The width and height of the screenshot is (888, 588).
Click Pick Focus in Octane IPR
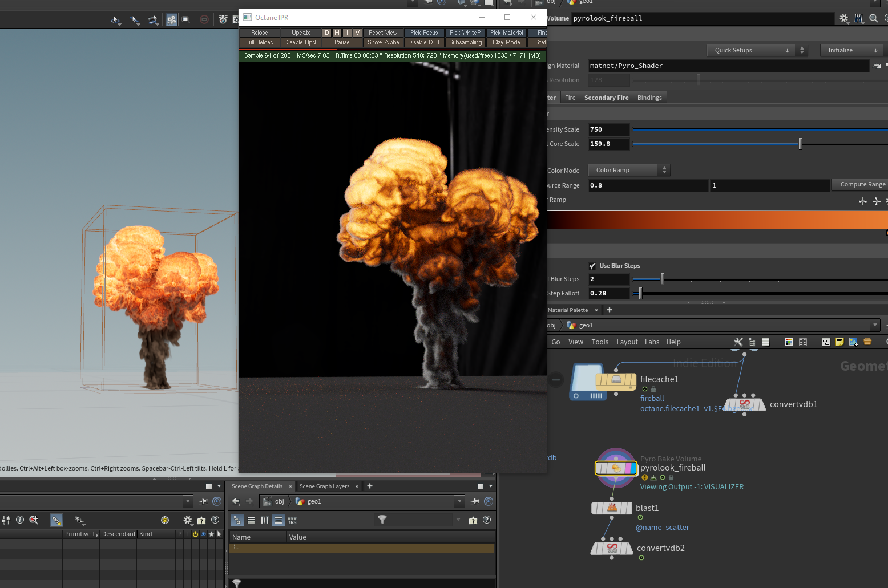(424, 33)
